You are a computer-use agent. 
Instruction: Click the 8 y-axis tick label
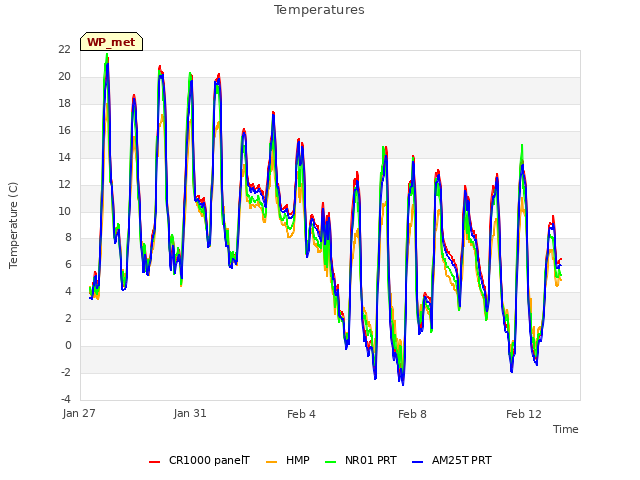pos(68,238)
